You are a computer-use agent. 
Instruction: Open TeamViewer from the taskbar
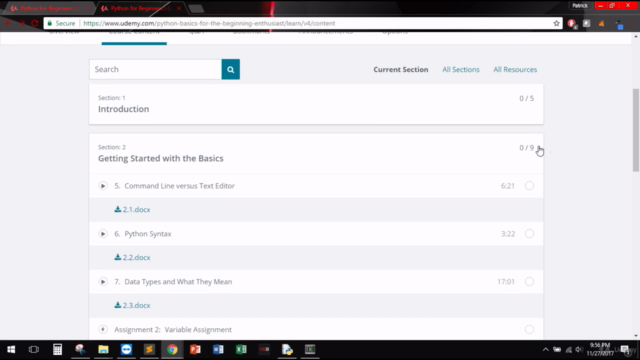(126, 349)
